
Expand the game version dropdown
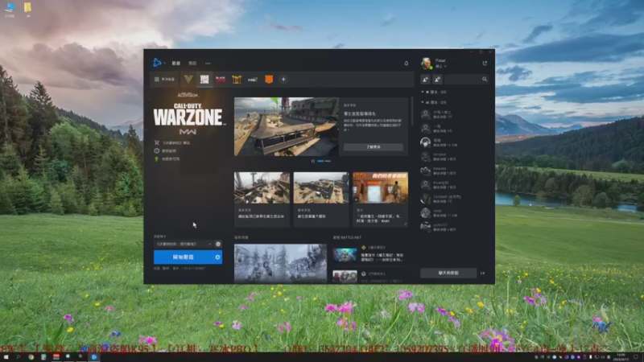(x=184, y=244)
